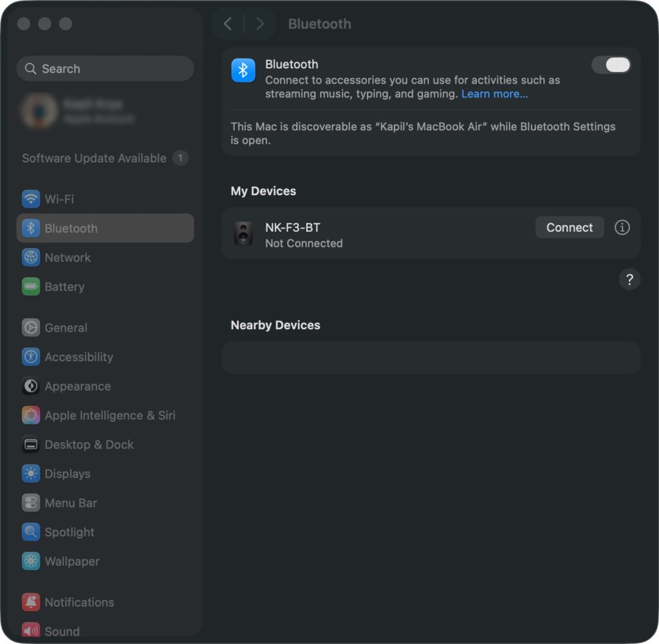This screenshot has height=644, width=659.
Task: Open General settings gear icon
Action: coord(31,328)
